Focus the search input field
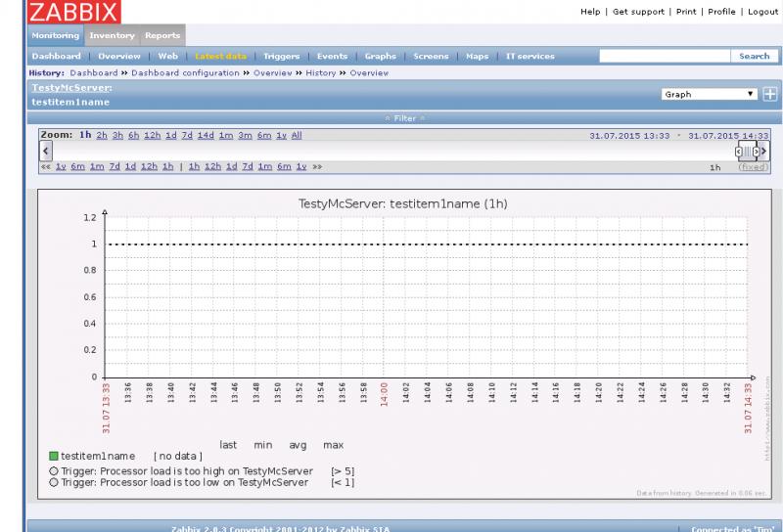The height and width of the screenshot is (532, 783). [665, 57]
